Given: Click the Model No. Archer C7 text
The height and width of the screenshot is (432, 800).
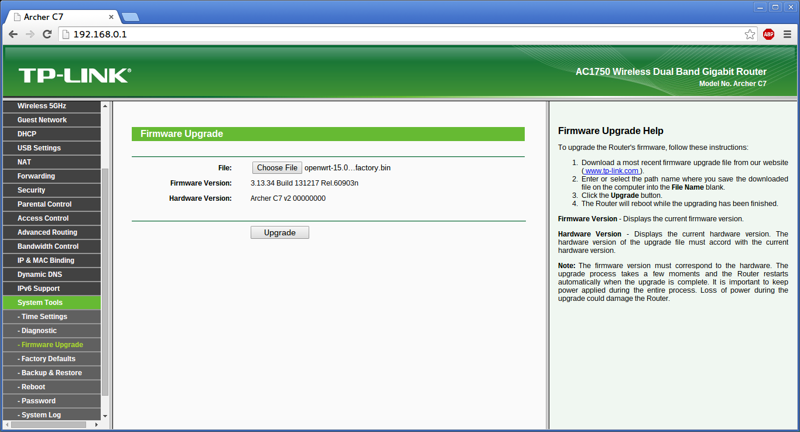Looking at the screenshot, I should [x=733, y=83].
